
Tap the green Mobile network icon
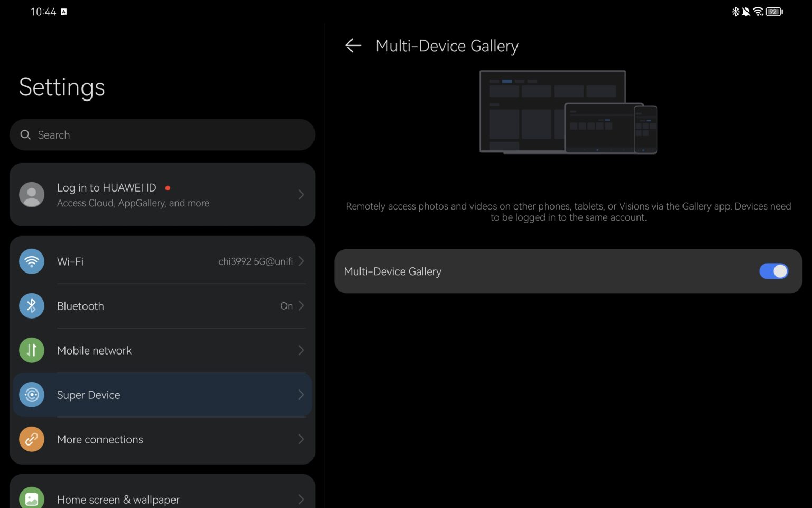[32, 350]
